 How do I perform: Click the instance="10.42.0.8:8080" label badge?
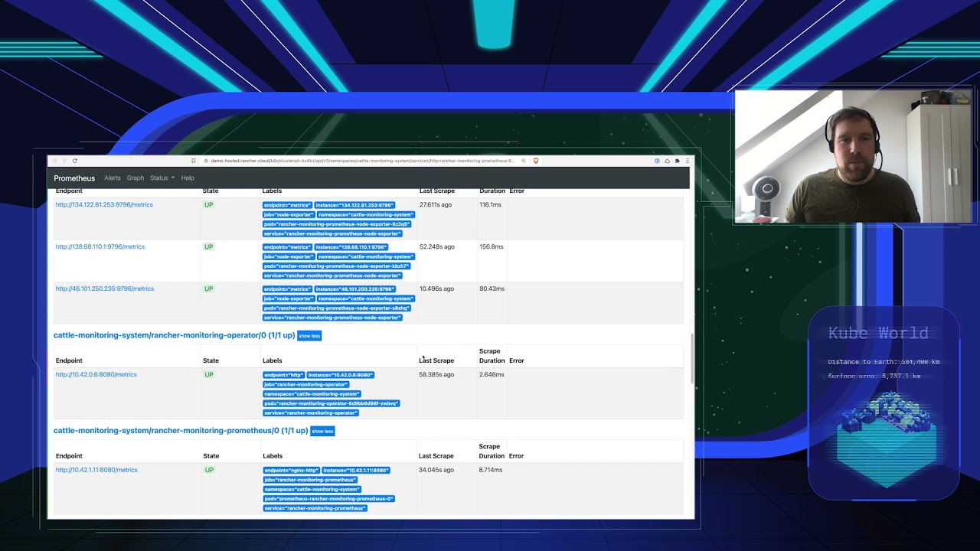[341, 375]
